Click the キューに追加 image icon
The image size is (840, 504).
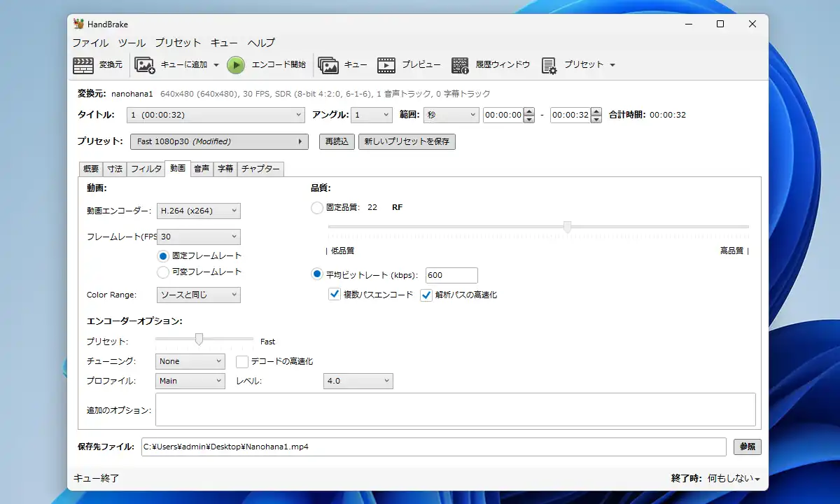[x=145, y=65]
